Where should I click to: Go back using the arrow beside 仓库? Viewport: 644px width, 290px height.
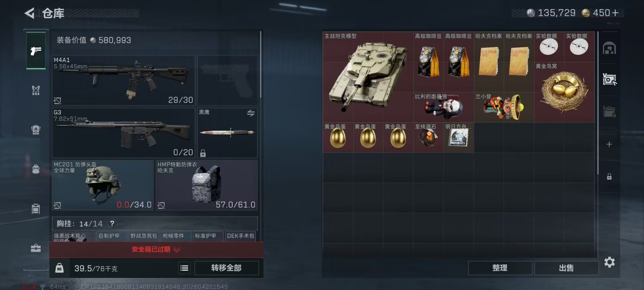click(x=30, y=13)
